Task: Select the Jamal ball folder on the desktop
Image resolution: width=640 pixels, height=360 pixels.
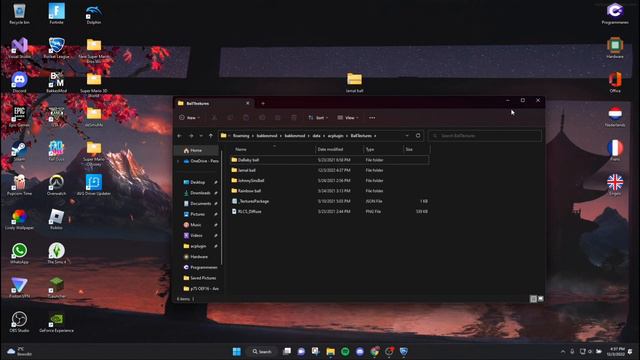Action: pyautogui.click(x=354, y=81)
